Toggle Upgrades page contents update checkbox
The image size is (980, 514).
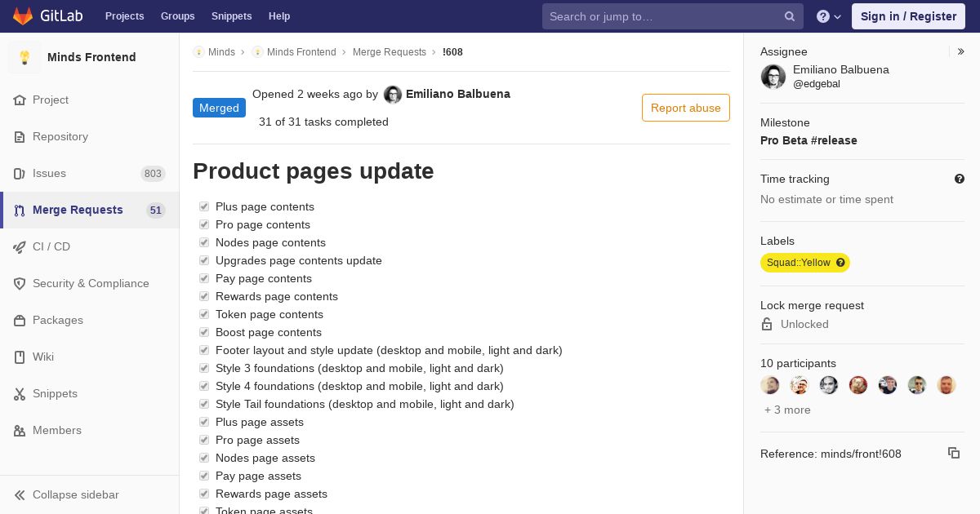(204, 260)
